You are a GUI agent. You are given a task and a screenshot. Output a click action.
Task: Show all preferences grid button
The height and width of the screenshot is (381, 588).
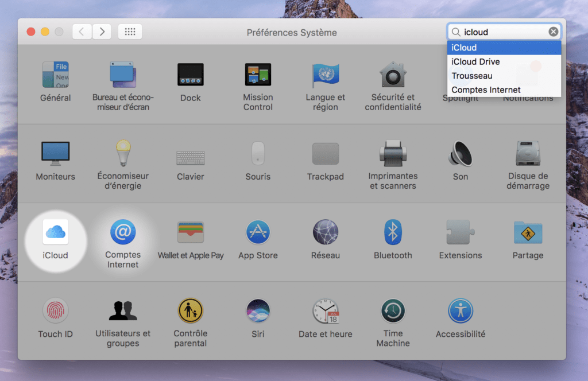point(130,32)
